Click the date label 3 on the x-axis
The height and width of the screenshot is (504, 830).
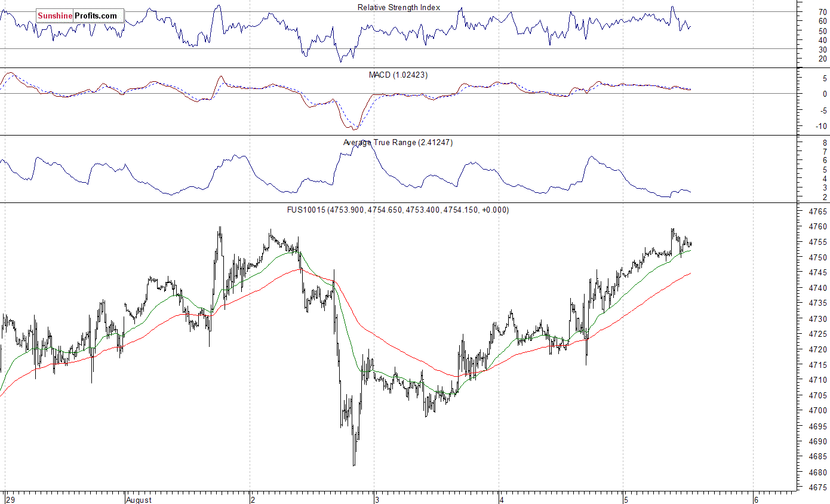(x=377, y=499)
